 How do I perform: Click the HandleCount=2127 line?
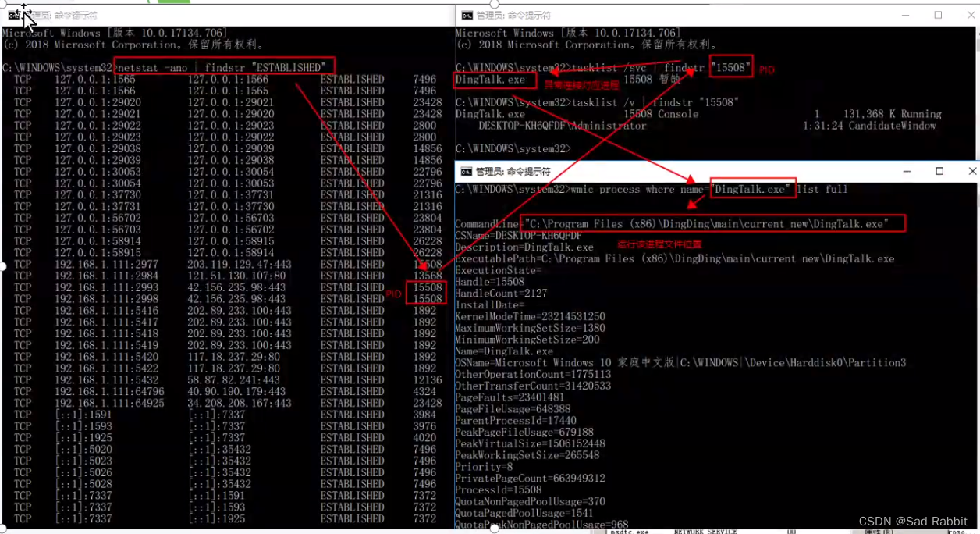(x=501, y=293)
